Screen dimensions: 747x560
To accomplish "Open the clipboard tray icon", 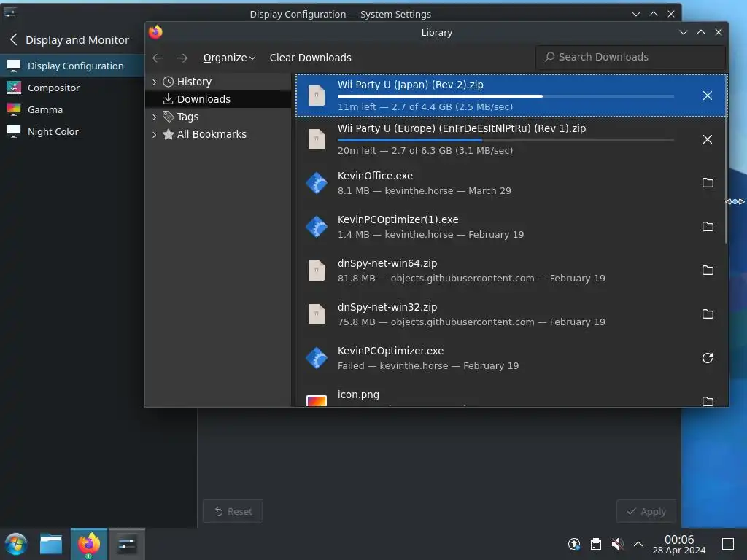I will coord(595,544).
